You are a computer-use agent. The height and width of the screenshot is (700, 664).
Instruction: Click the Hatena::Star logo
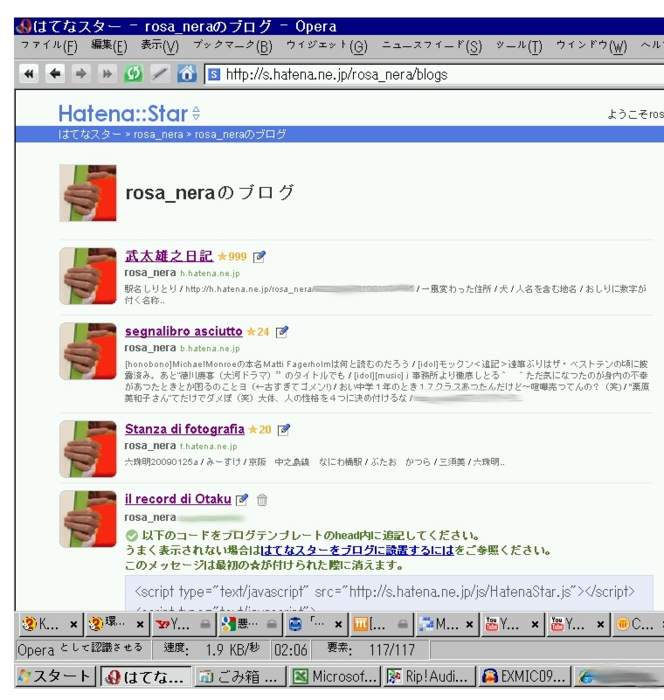coord(123,113)
